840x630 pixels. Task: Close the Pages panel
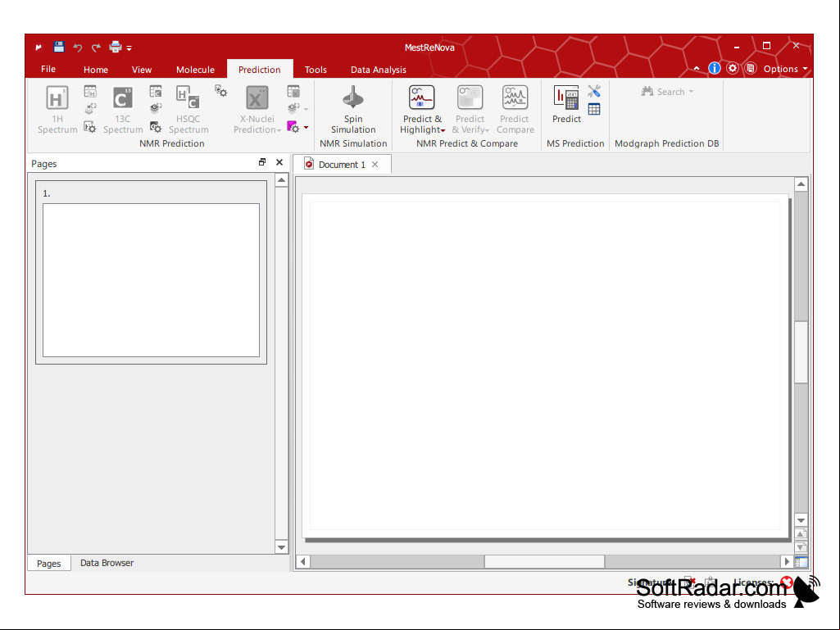tap(279, 162)
